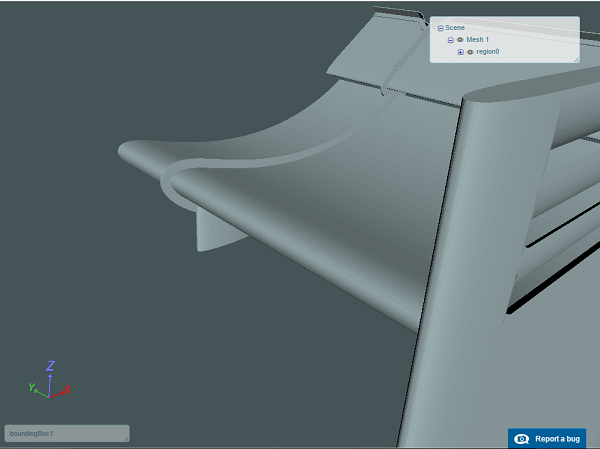The width and height of the screenshot is (600, 449).
Task: Hide the region0 mesh with eye icon
Action: (x=470, y=52)
